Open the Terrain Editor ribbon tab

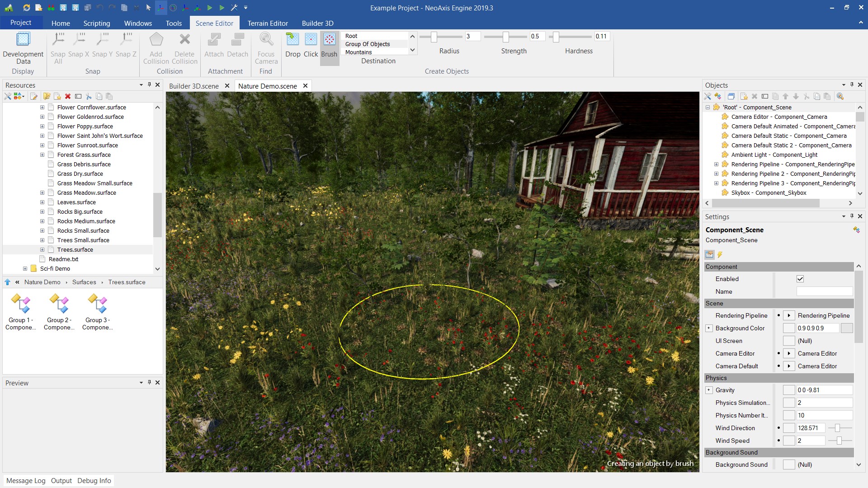tap(267, 23)
